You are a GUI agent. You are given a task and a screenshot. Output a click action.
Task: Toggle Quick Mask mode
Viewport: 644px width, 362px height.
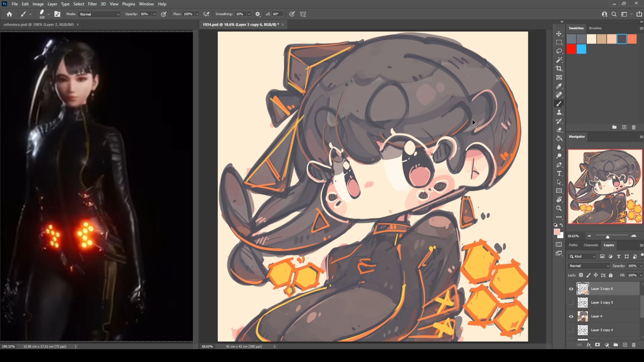click(x=559, y=244)
